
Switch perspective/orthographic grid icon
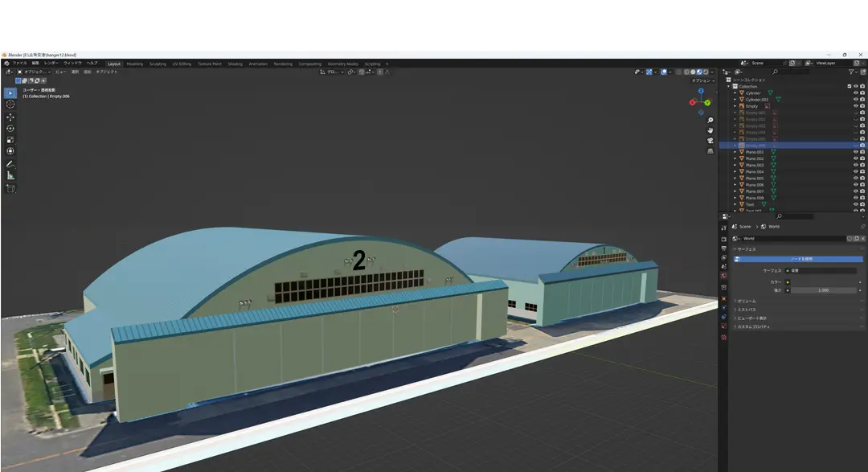(710, 150)
